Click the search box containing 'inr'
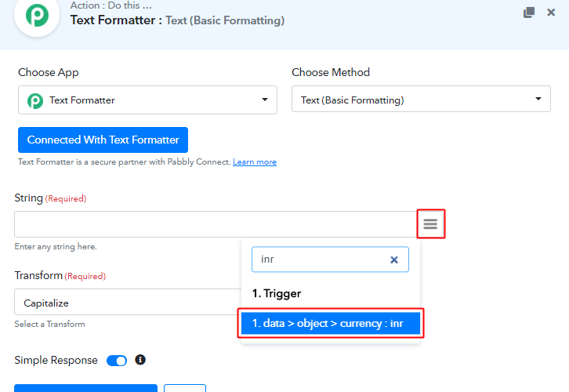Image resolution: width=569 pixels, height=392 pixels. pyautogui.click(x=330, y=260)
